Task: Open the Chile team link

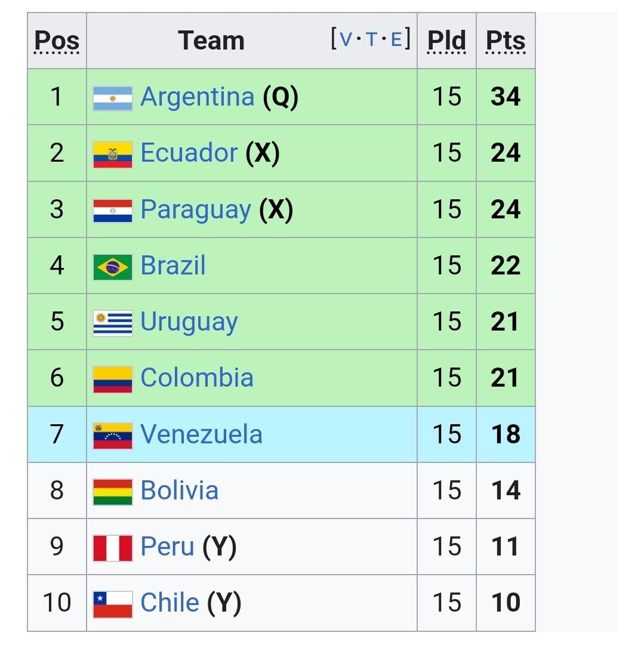Action: pyautogui.click(x=170, y=603)
